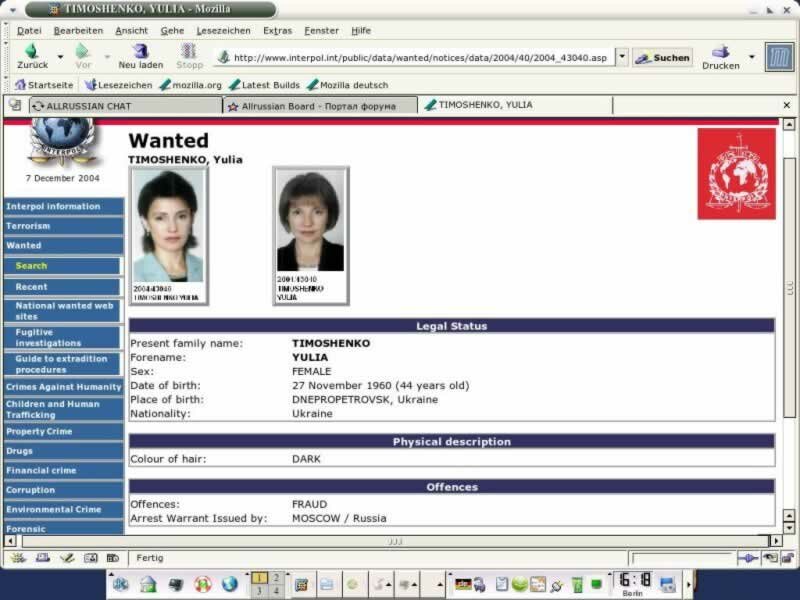The height and width of the screenshot is (600, 800).
Task: Open the Extras menu
Action: pyautogui.click(x=278, y=31)
